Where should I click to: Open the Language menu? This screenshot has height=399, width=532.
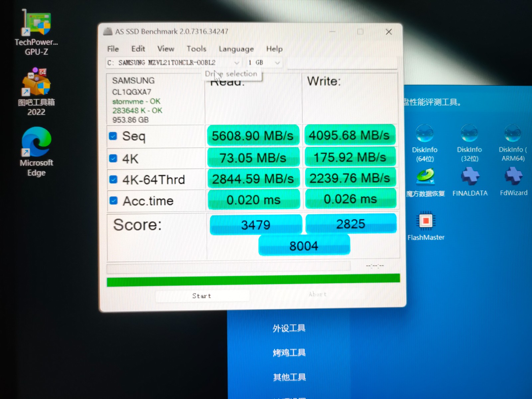[x=236, y=49]
